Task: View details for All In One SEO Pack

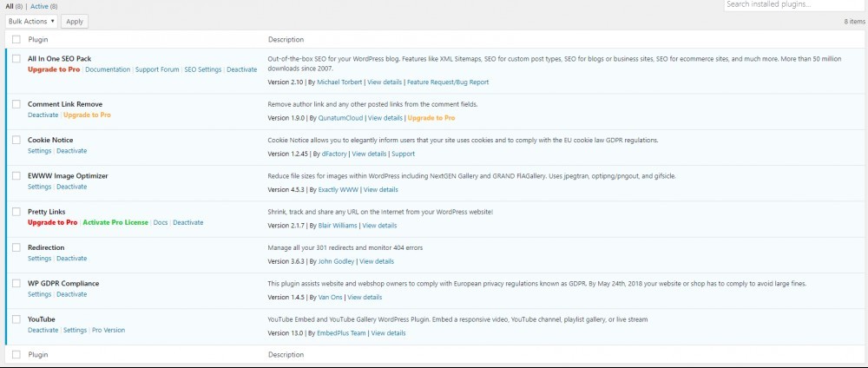Action: [385, 82]
